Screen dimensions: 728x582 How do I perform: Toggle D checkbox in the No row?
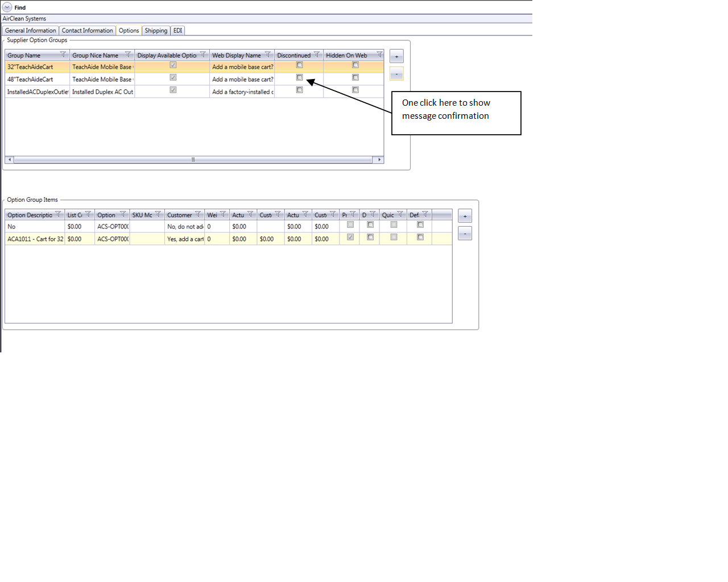coord(370,225)
